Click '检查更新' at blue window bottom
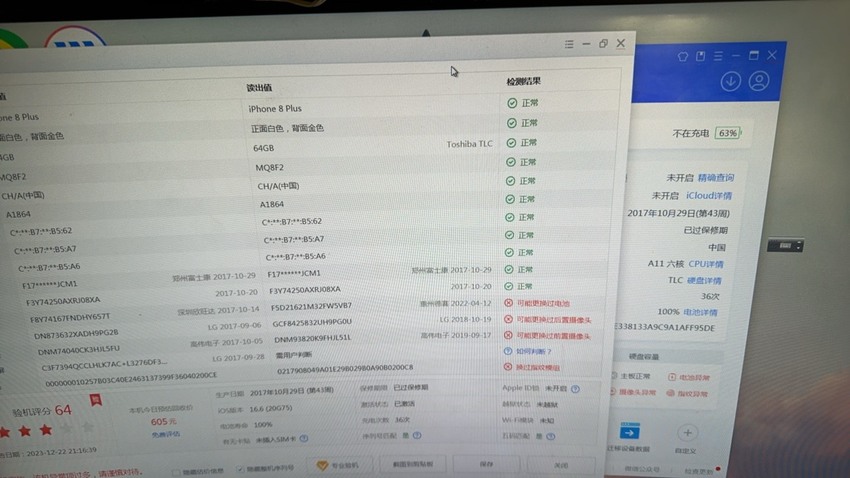The image size is (850, 478). click(699, 471)
